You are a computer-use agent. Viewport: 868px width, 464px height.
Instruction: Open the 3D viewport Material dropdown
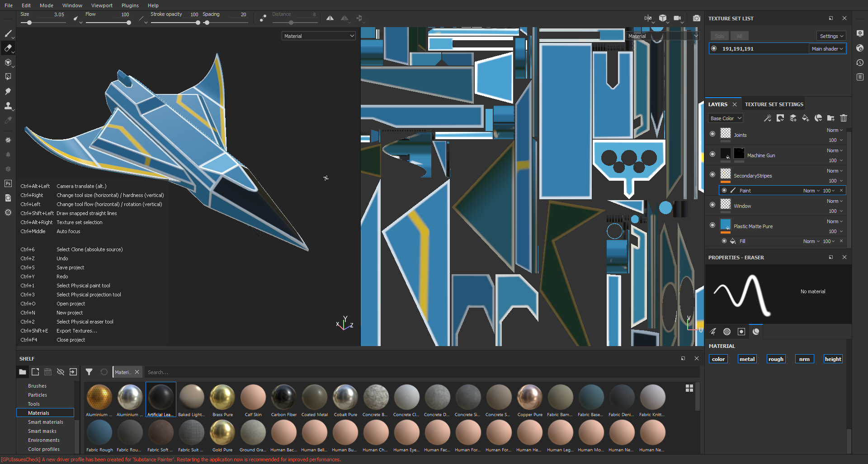(319, 36)
